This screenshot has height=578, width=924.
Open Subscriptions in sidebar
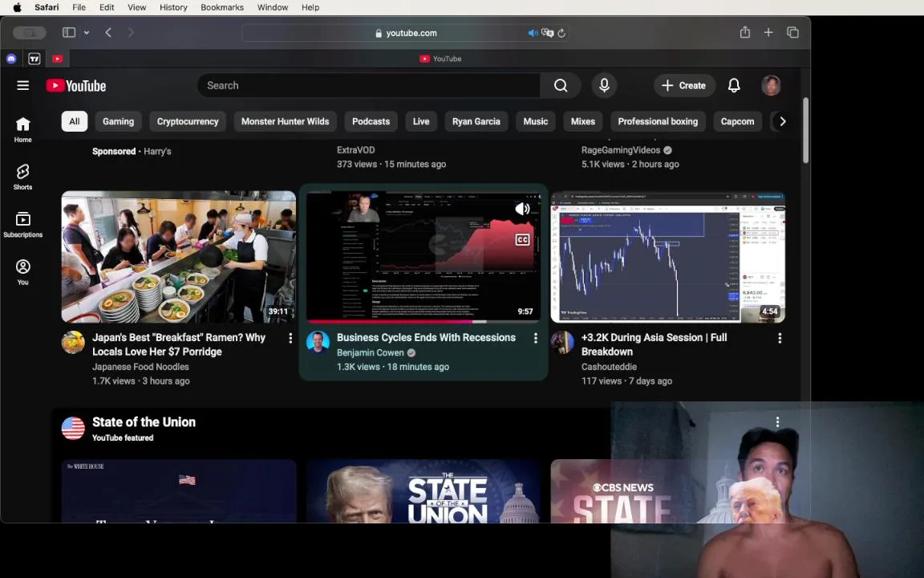[x=23, y=225]
